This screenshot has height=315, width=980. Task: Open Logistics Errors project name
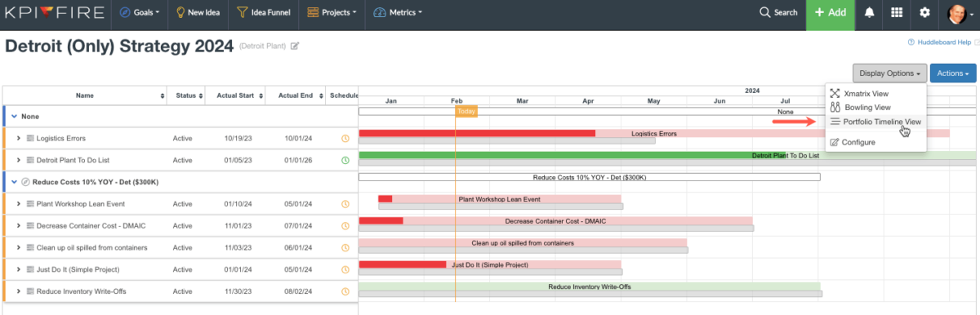coord(61,139)
